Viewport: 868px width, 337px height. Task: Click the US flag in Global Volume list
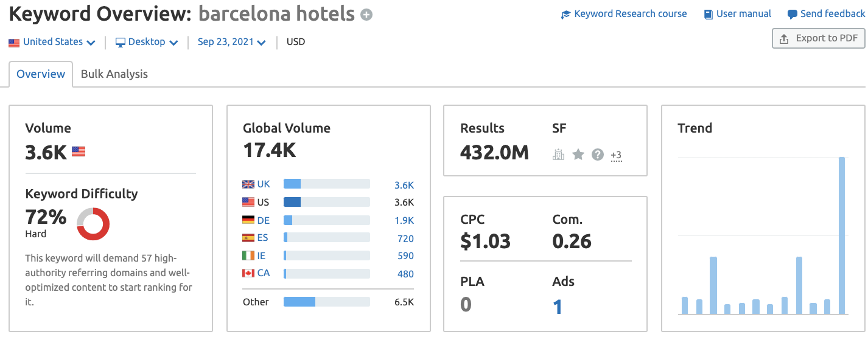coord(248,202)
